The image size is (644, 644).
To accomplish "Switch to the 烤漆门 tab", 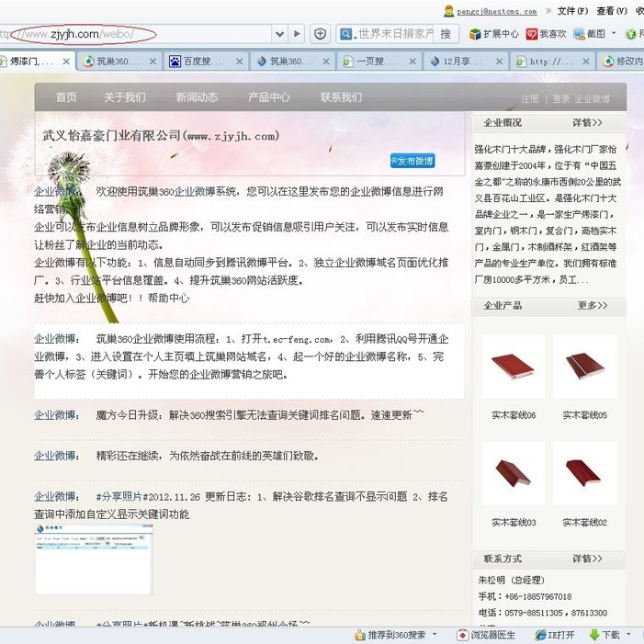I will tap(31, 62).
